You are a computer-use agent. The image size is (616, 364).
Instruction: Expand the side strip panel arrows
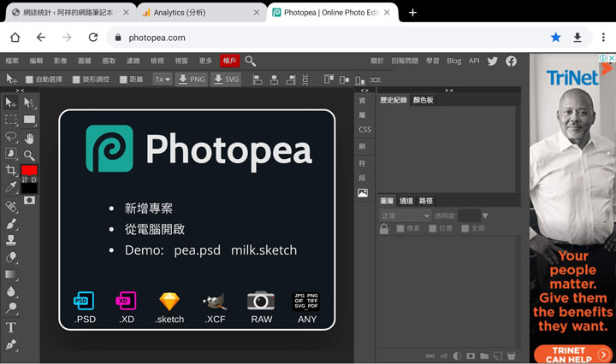pyautogui.click(x=364, y=91)
